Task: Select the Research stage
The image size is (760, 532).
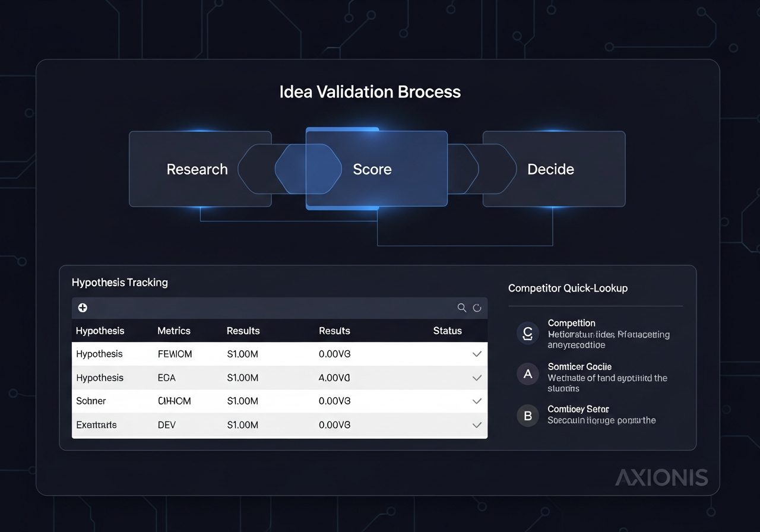Action: tap(197, 169)
